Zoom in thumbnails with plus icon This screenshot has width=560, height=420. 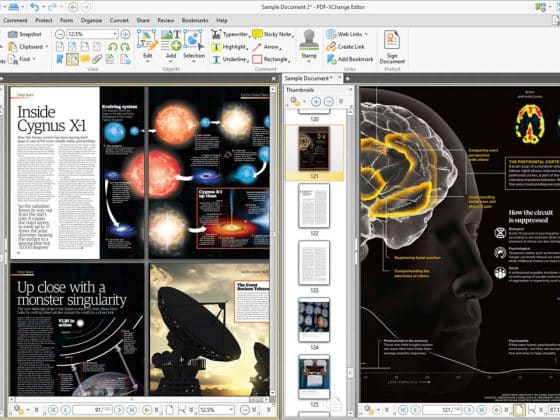[x=316, y=102]
